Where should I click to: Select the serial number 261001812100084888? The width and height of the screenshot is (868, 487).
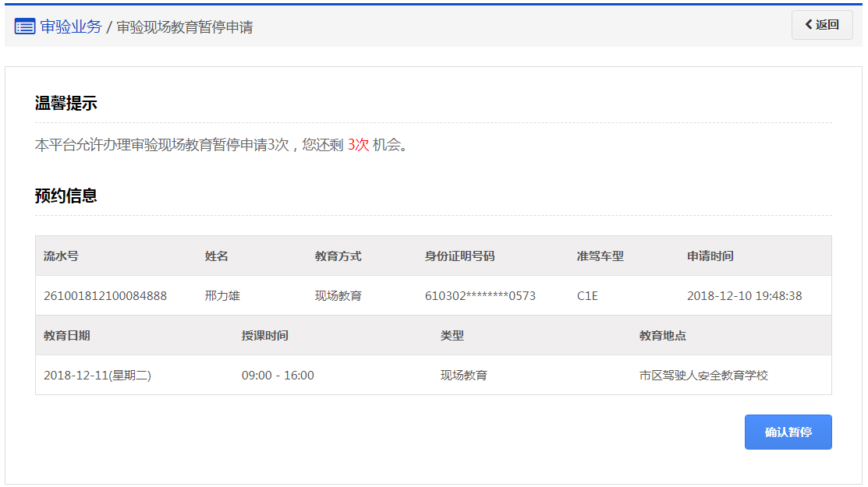[105, 296]
